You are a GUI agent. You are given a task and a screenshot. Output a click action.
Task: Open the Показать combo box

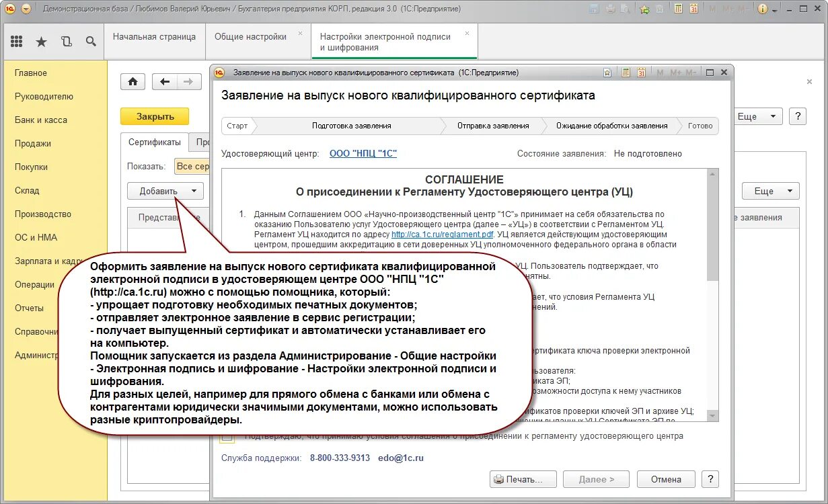pos(192,166)
